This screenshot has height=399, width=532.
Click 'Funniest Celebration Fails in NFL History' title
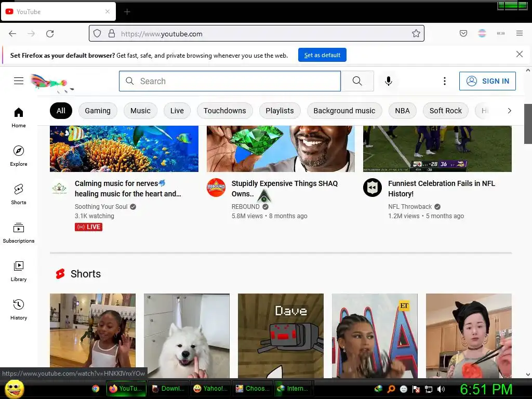coord(442,189)
